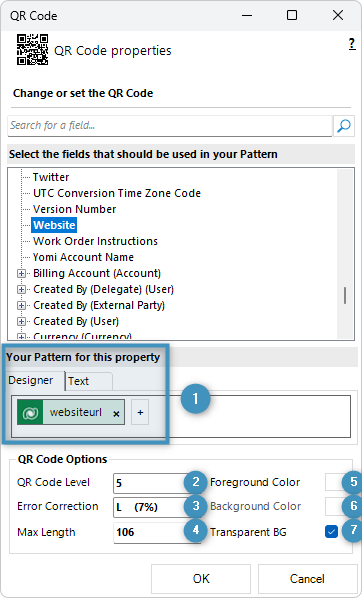Viewport: 362px width, 598px height.
Task: Expand the Created By (User) node
Action: pos(21,322)
